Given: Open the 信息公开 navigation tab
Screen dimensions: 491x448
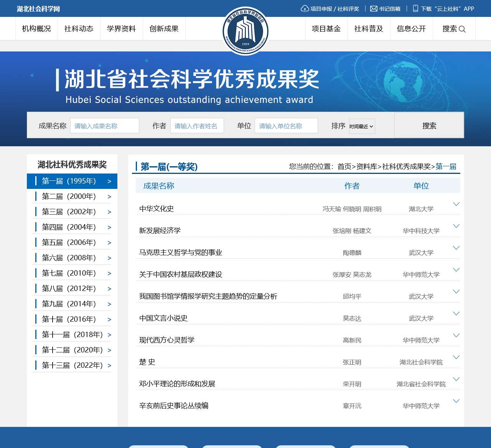Looking at the screenshot, I should coord(412,28).
